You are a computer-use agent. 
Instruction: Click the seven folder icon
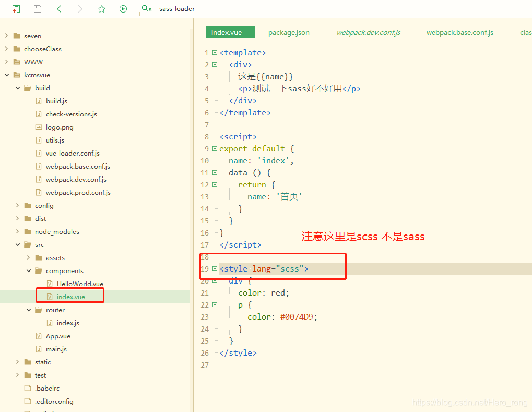pos(17,36)
